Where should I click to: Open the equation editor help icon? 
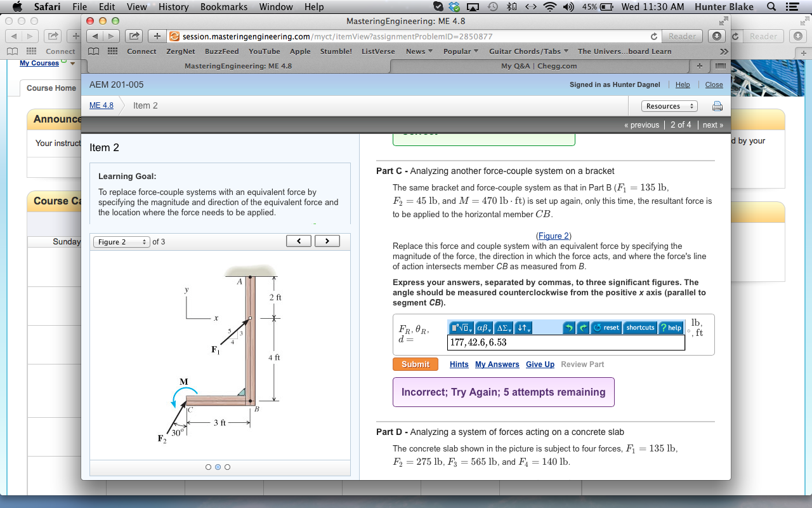tap(671, 327)
